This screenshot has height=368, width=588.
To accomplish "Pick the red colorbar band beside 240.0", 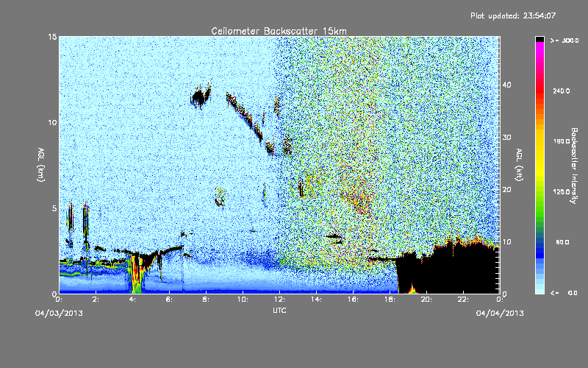I will click(539, 91).
